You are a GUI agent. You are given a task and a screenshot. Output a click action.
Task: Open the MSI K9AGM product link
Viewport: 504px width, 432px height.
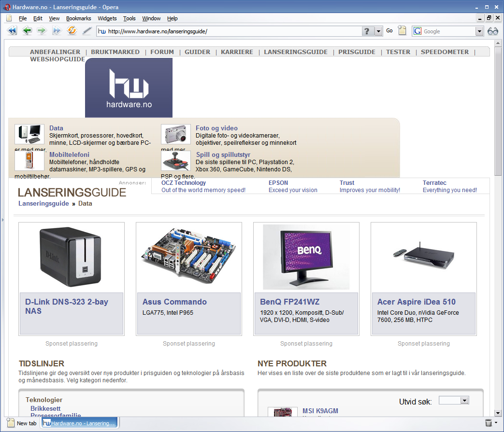320,411
